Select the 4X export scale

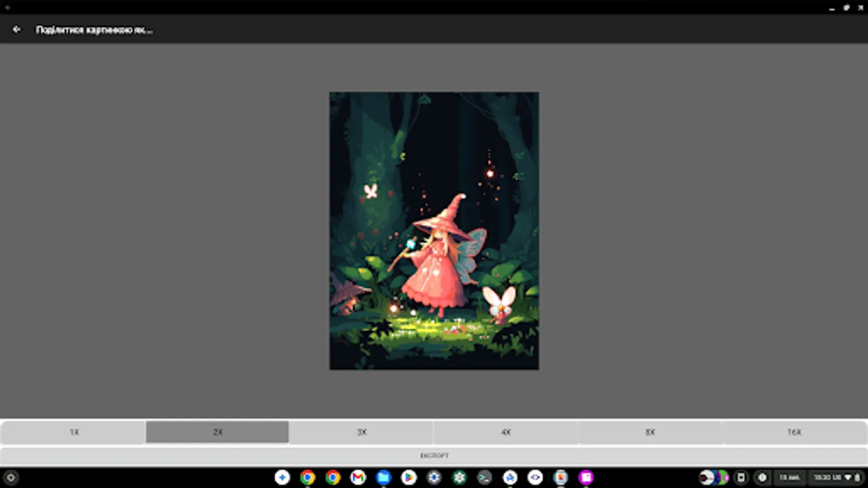point(506,432)
